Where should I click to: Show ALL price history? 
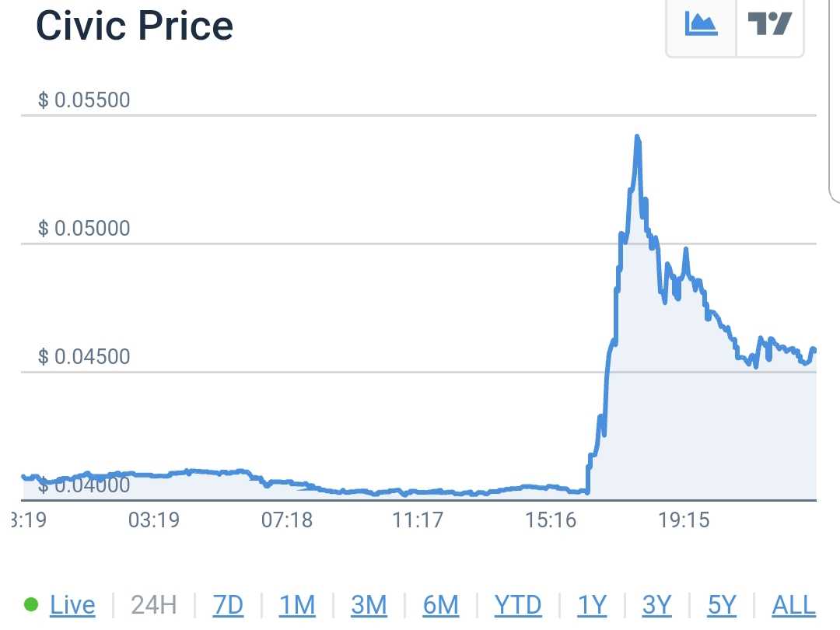click(x=793, y=604)
